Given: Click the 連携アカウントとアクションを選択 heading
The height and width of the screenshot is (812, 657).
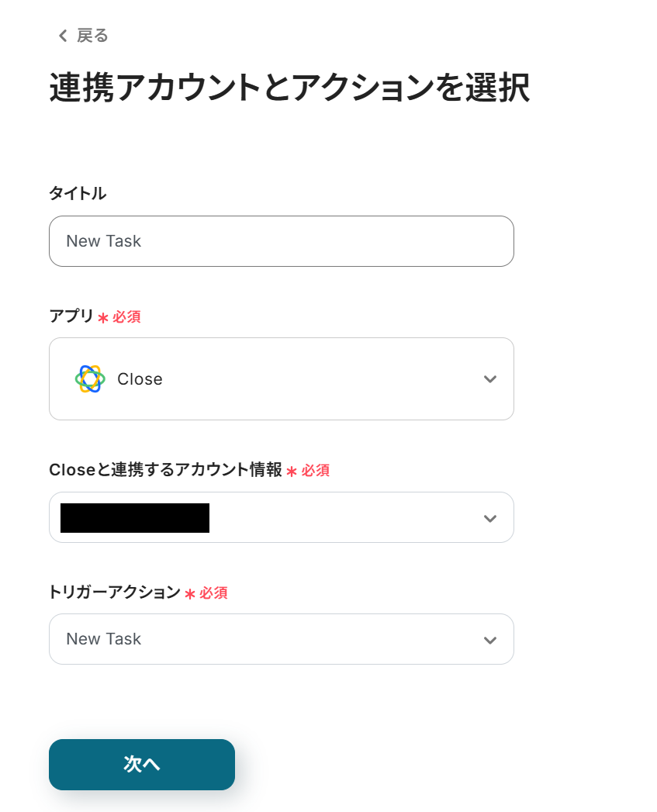Looking at the screenshot, I should click(x=289, y=88).
